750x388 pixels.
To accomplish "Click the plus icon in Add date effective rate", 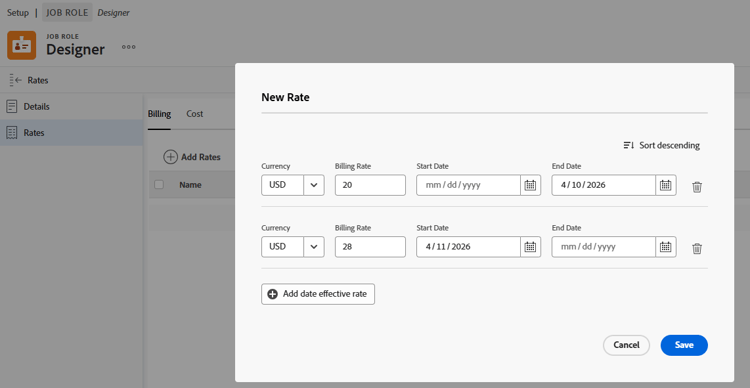I will click(x=272, y=294).
